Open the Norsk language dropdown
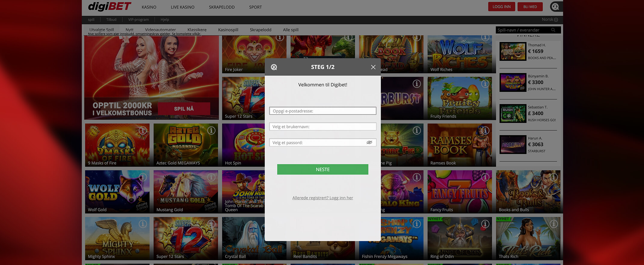644x265 pixels. [550, 20]
